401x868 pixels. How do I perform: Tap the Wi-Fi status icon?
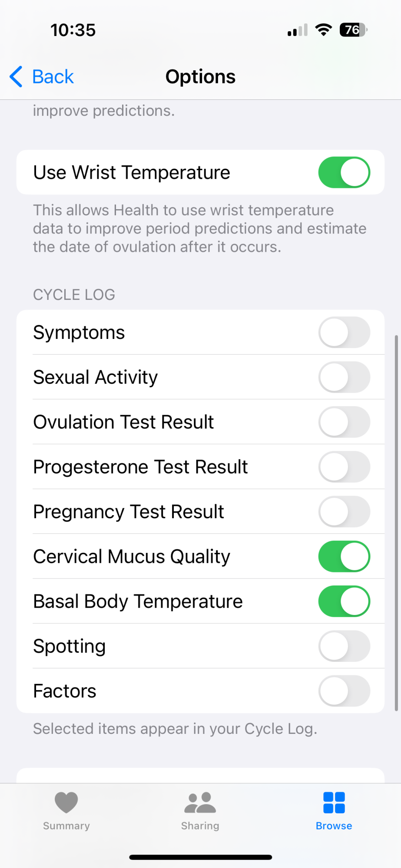(323, 30)
